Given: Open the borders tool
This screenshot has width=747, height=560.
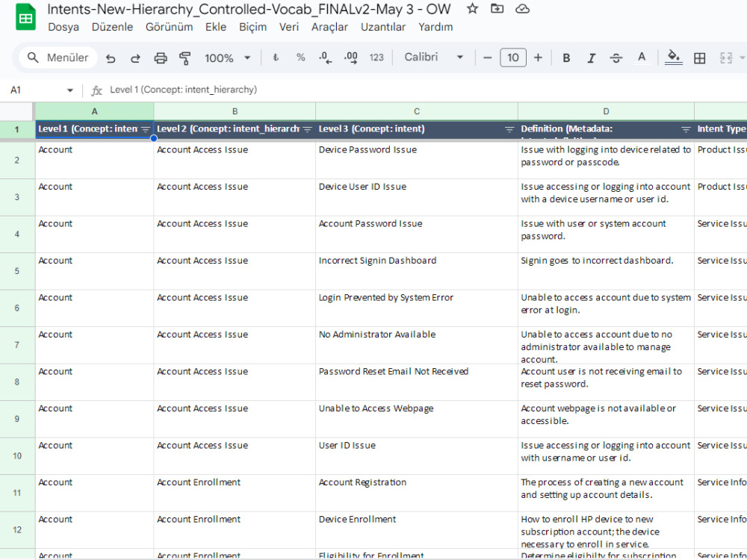Looking at the screenshot, I should (x=701, y=57).
